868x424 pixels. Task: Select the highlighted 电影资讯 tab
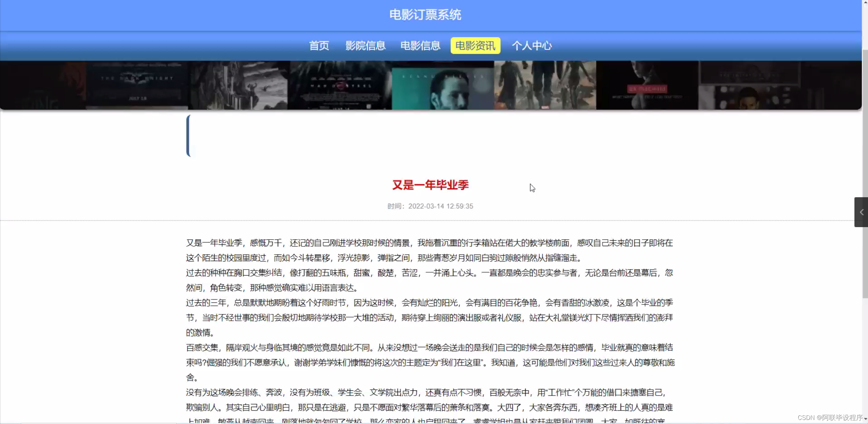(475, 45)
